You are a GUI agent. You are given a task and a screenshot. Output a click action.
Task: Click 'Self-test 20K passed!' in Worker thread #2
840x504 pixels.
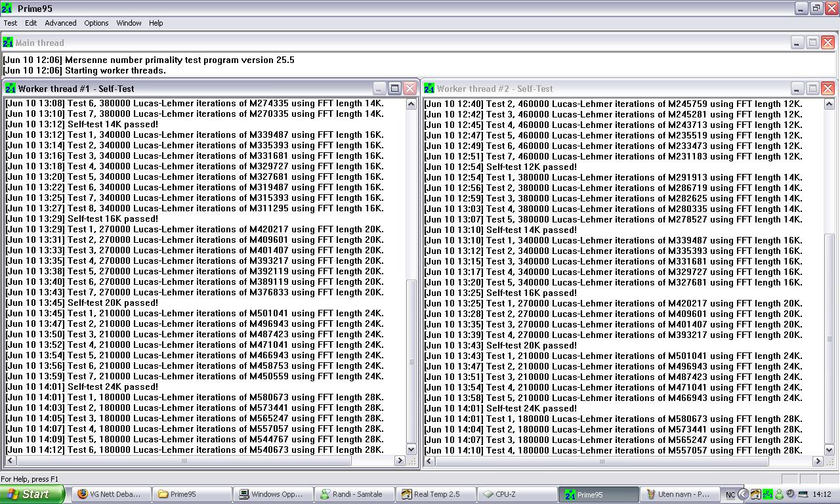tap(501, 345)
